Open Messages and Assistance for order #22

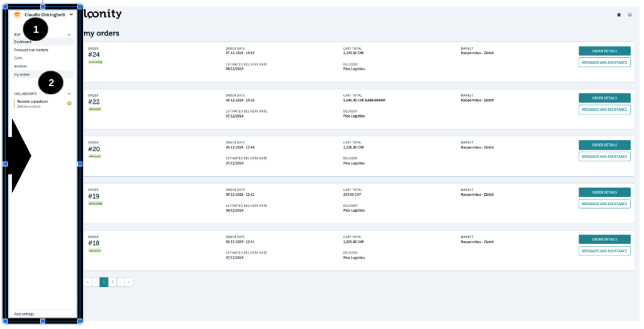pos(604,109)
